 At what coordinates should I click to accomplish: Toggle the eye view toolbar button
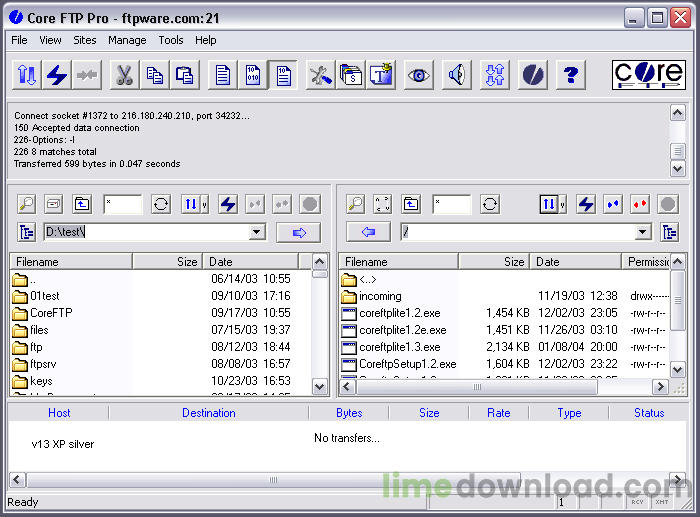[419, 75]
